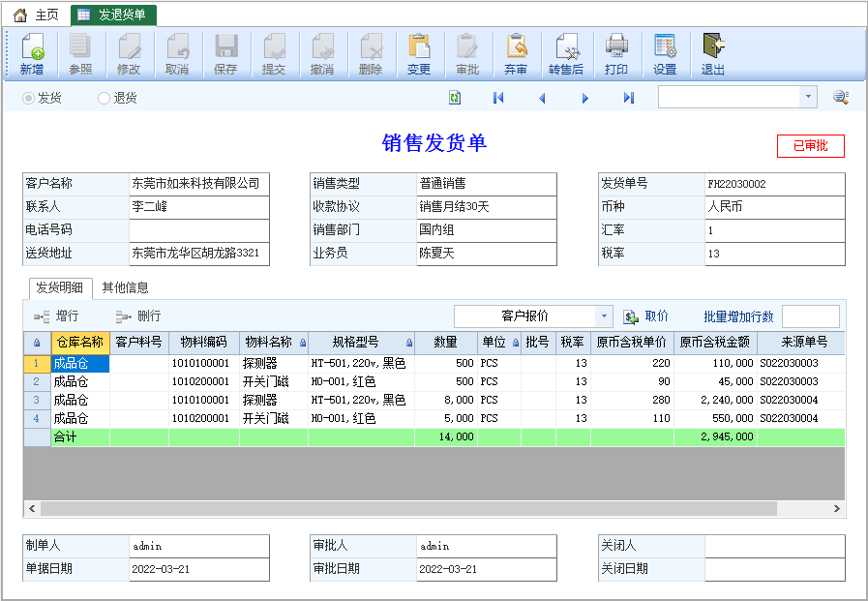This screenshot has height=601, width=868.
Task: Click the 取消 (Cancel) toolbar icon
Action: [177, 53]
